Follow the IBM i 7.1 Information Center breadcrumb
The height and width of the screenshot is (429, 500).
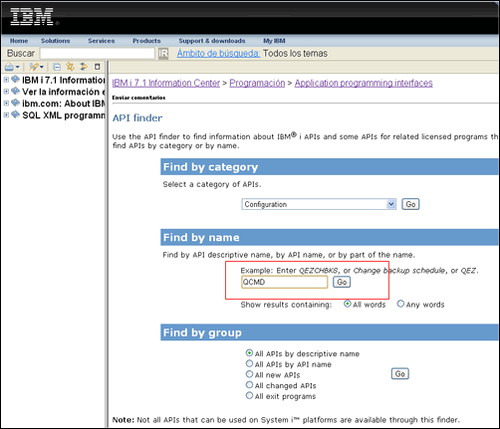pyautogui.click(x=166, y=83)
